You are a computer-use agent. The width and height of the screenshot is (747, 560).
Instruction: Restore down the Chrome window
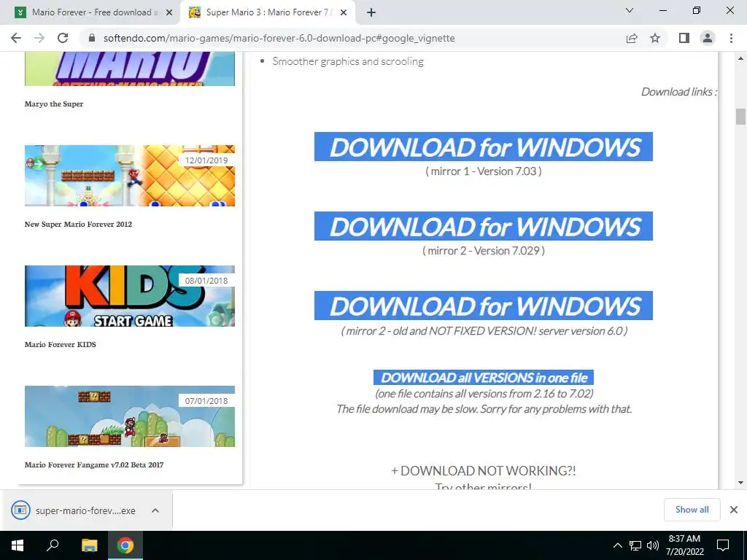pos(697,10)
